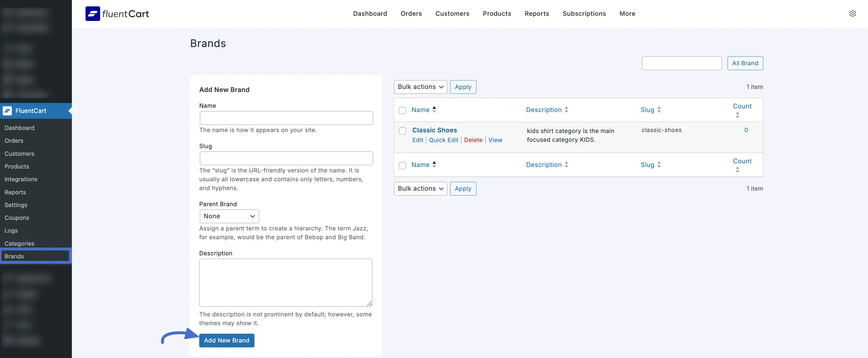Check the Classic Shoes row checkbox
This screenshot has height=358, width=868.
[402, 131]
